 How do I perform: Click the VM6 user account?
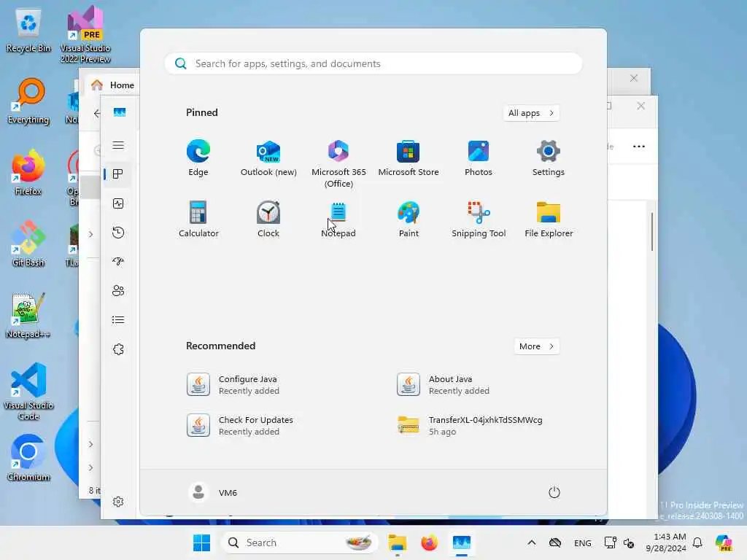[212, 492]
